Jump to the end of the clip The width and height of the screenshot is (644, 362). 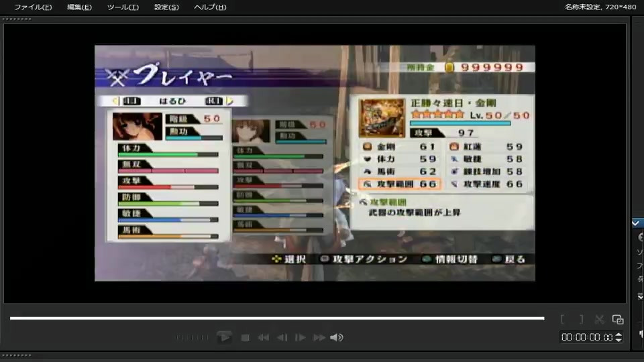(319, 338)
